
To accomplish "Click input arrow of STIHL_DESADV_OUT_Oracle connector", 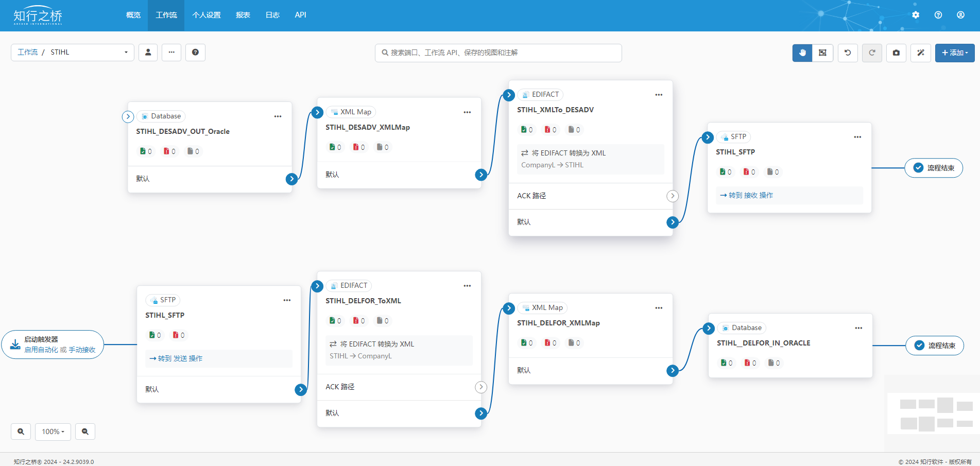I will point(128,117).
